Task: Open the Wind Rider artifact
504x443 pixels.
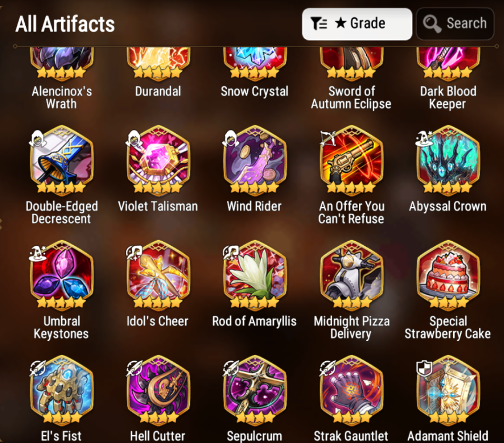Action: [x=255, y=160]
